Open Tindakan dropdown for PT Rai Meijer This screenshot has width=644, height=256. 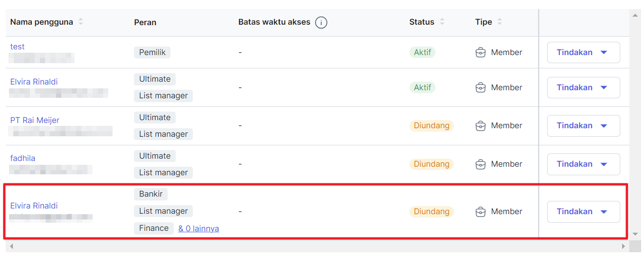[583, 126]
